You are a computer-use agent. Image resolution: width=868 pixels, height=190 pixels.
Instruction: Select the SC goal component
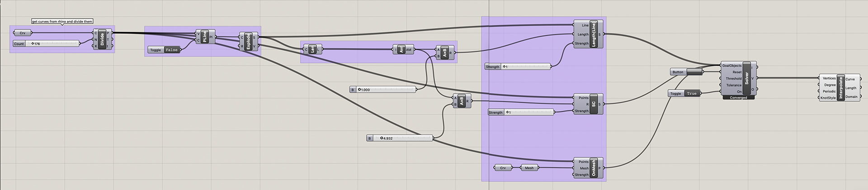point(594,104)
